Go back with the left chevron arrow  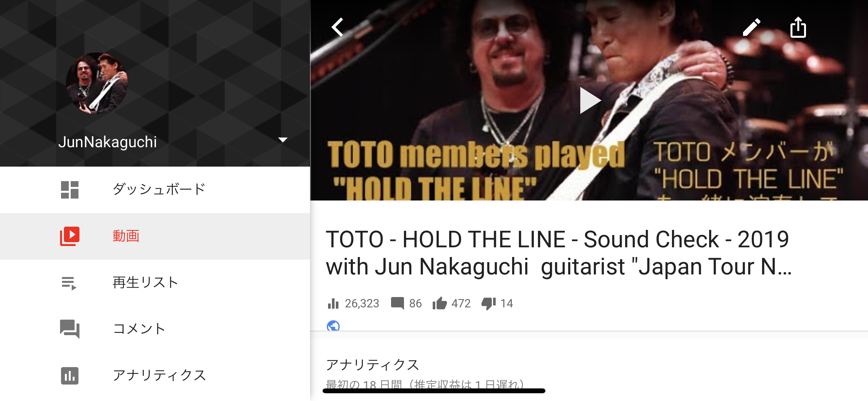[337, 27]
